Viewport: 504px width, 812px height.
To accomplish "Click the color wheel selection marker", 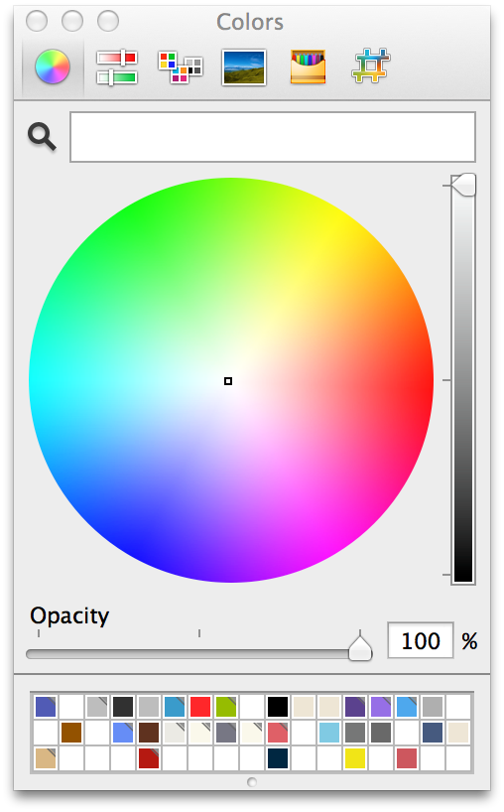I will pyautogui.click(x=228, y=381).
